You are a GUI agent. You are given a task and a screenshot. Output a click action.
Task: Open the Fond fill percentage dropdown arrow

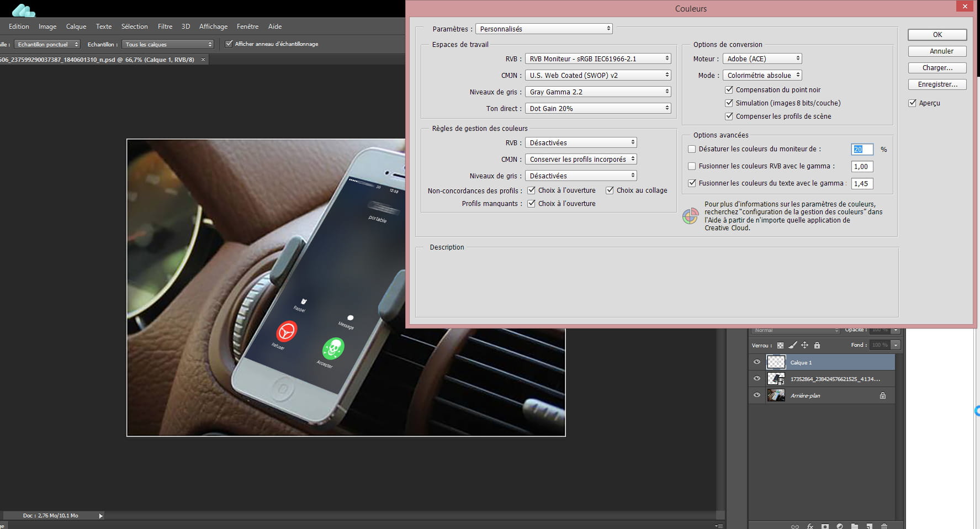click(896, 345)
